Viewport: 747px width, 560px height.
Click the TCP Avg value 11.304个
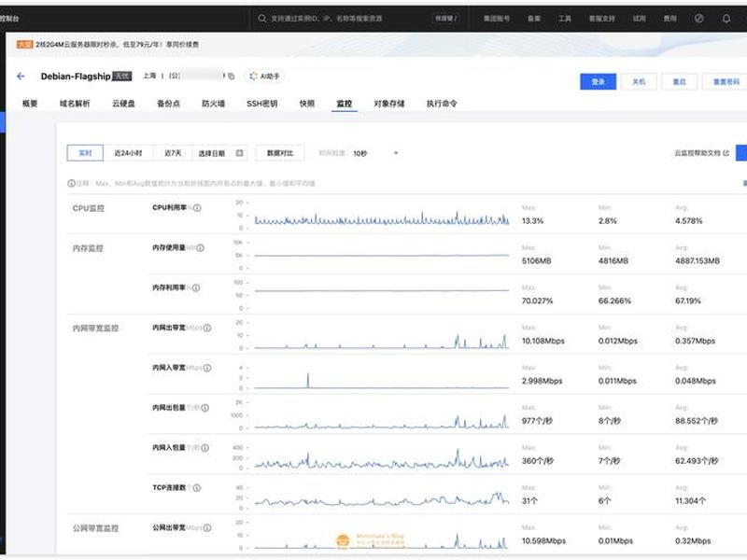[691, 501]
